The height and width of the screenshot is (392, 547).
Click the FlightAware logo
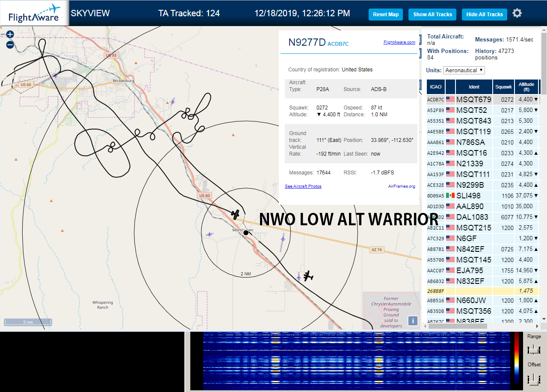click(x=34, y=14)
